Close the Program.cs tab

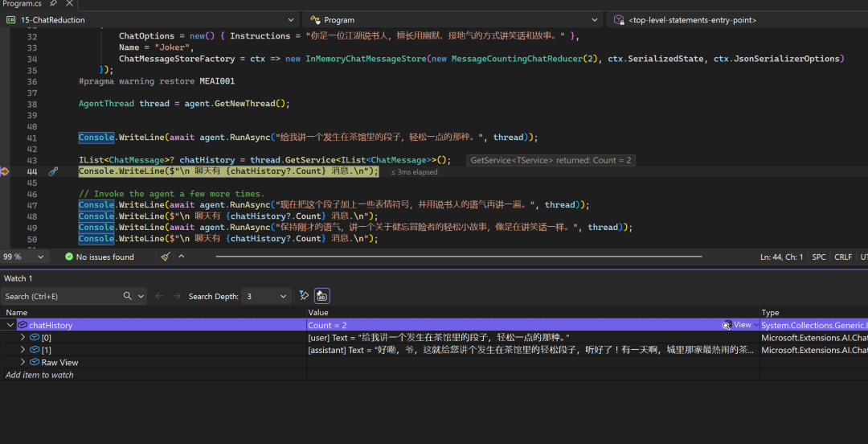68,4
